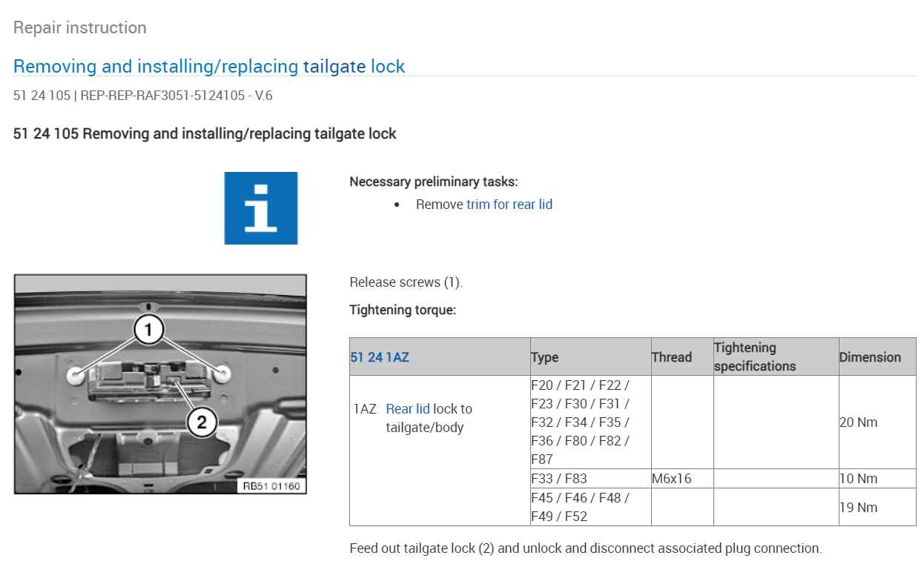The height and width of the screenshot is (564, 924).
Task: Click the 20 Nm torque value cell
Action: tap(858, 422)
